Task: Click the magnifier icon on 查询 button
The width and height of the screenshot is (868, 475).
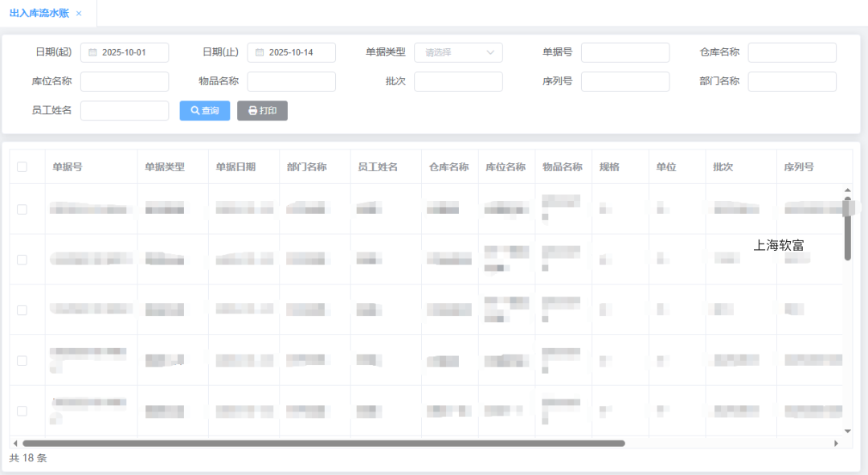Action: 194,111
